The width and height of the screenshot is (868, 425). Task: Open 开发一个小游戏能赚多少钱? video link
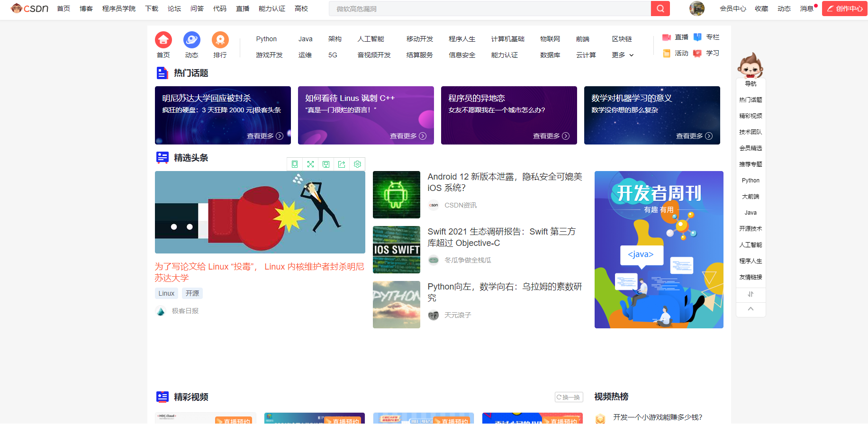(658, 417)
